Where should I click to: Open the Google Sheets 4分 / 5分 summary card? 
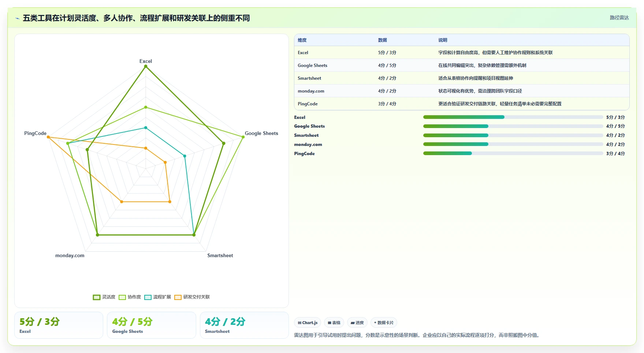151,325
